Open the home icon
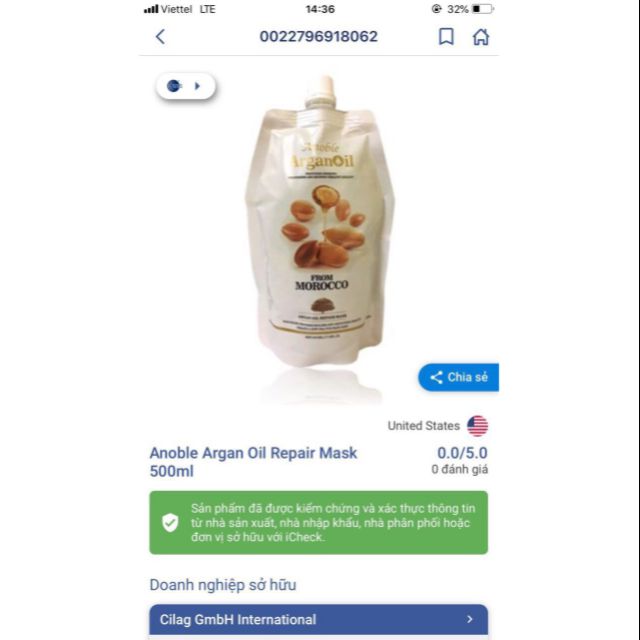The height and width of the screenshot is (640, 640). pyautogui.click(x=481, y=37)
